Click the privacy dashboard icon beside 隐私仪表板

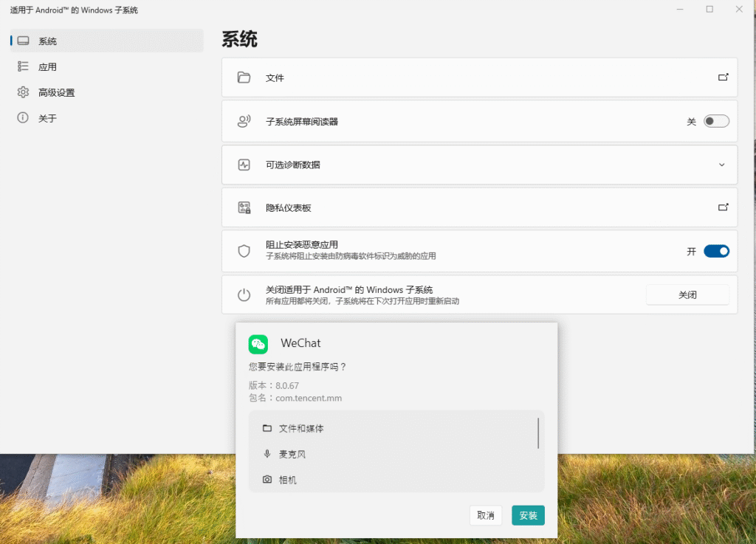244,208
